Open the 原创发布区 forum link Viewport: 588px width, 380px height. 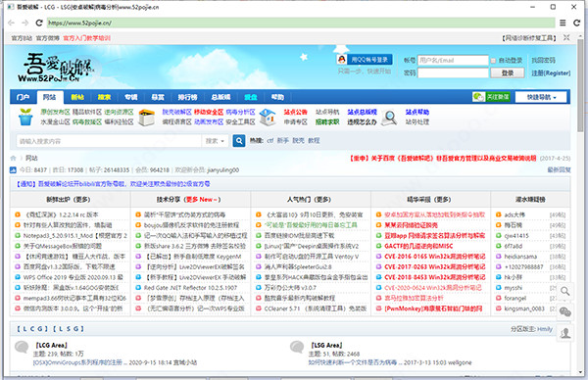pos(55,112)
